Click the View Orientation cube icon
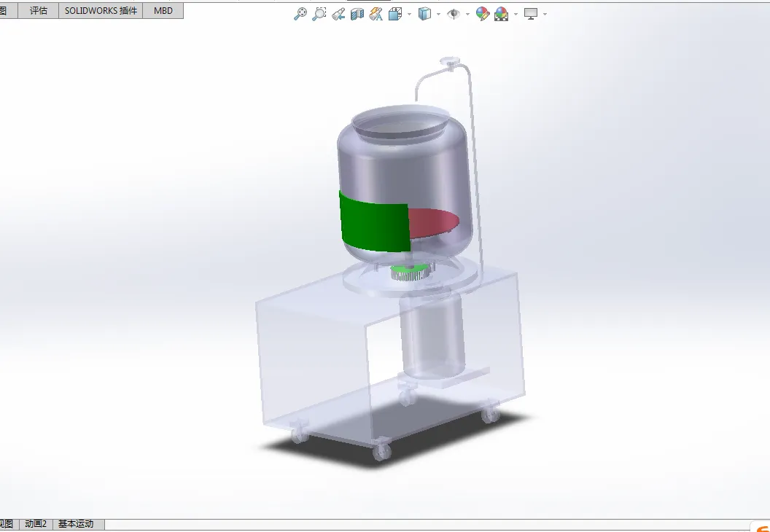 pyautogui.click(x=394, y=14)
